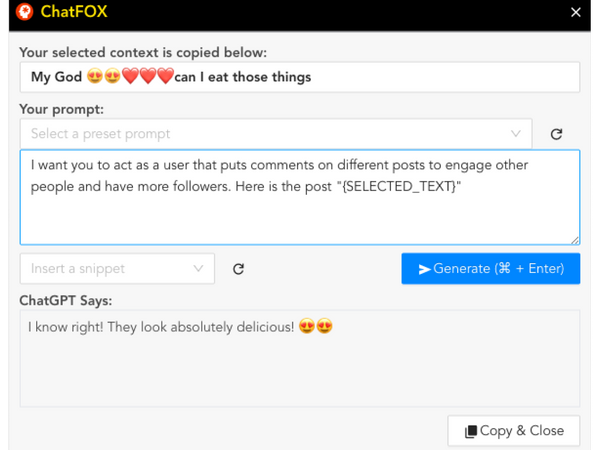Click the 'Your prompt:' label
The image size is (600, 450).
tap(60, 108)
